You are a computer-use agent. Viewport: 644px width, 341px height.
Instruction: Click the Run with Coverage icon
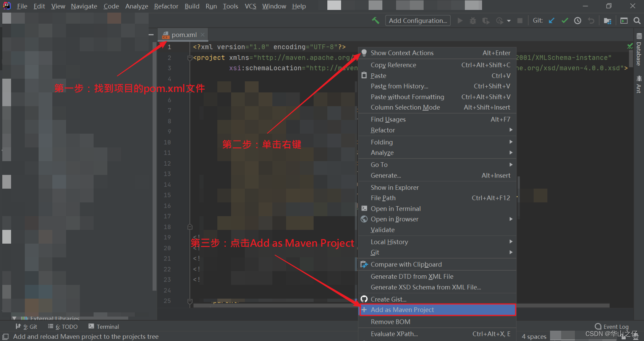[486, 21]
